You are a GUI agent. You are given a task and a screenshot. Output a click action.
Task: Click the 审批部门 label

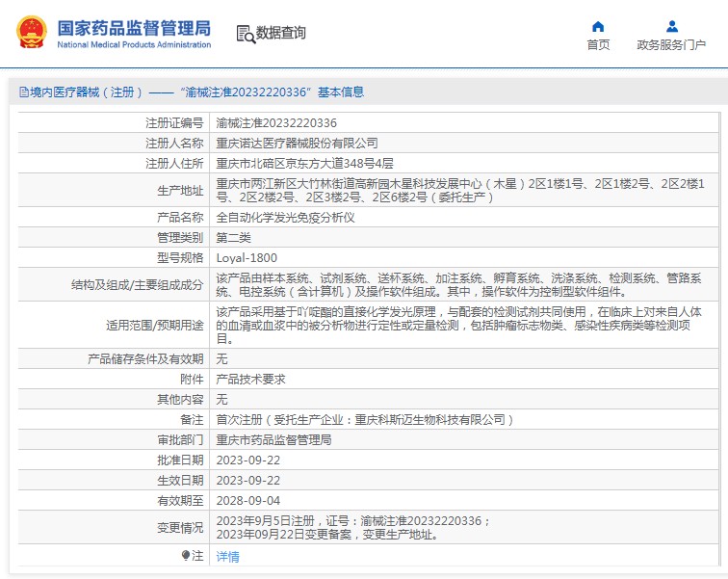180,439
